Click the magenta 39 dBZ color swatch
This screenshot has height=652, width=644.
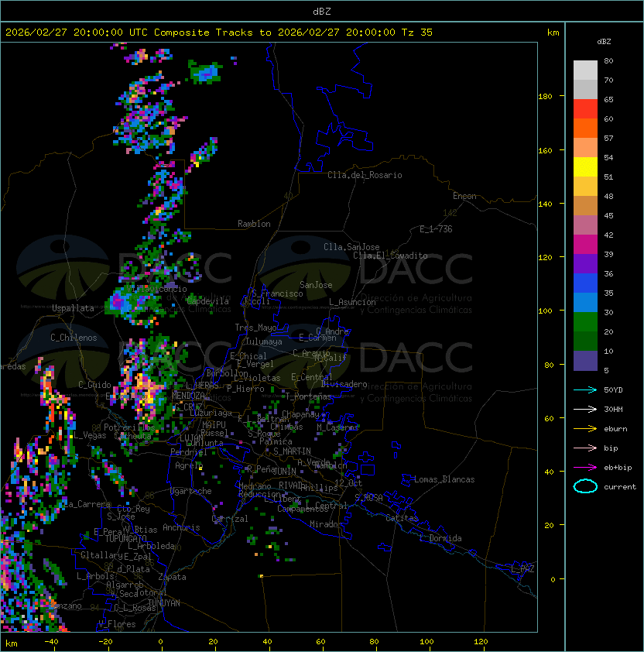pos(585,245)
